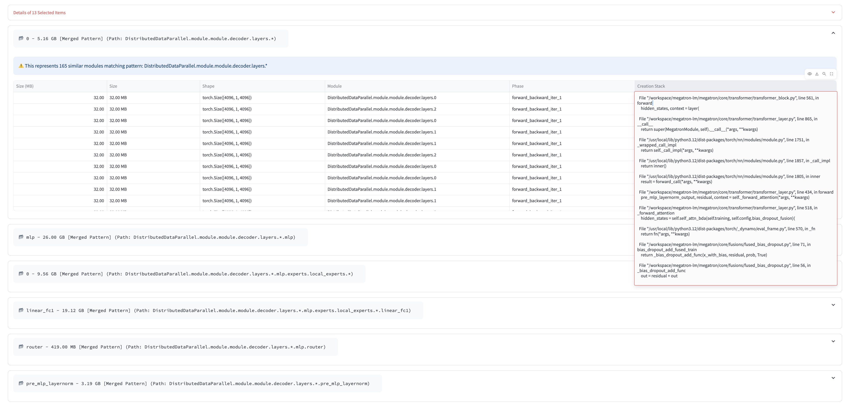The width and height of the screenshot is (868, 406).
Task: Collapse Details of 13 Selected Items
Action: point(833,12)
